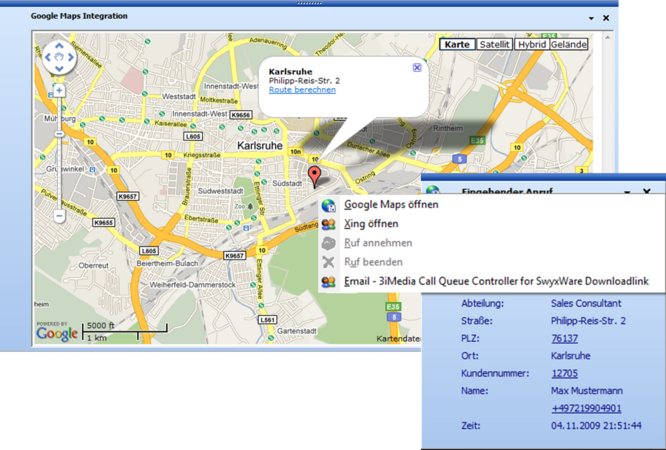
Task: Close the Karlsruhe info balloon
Action: pyautogui.click(x=417, y=67)
